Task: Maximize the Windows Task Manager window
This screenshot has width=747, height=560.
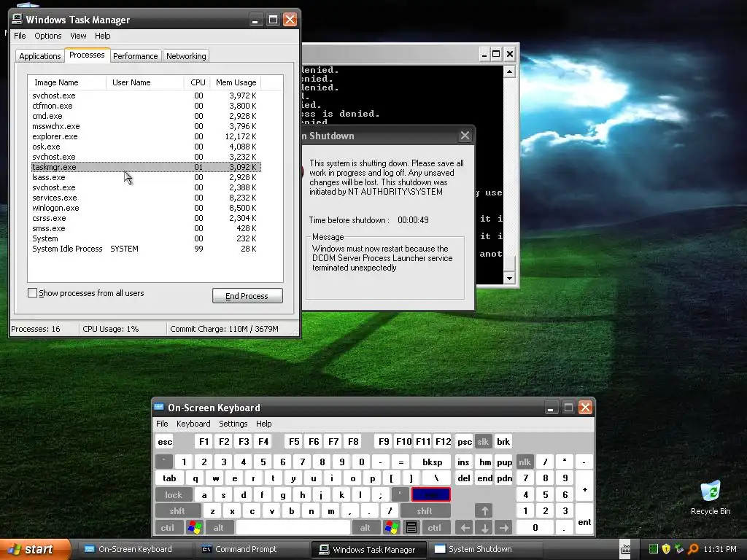Action: [x=273, y=20]
